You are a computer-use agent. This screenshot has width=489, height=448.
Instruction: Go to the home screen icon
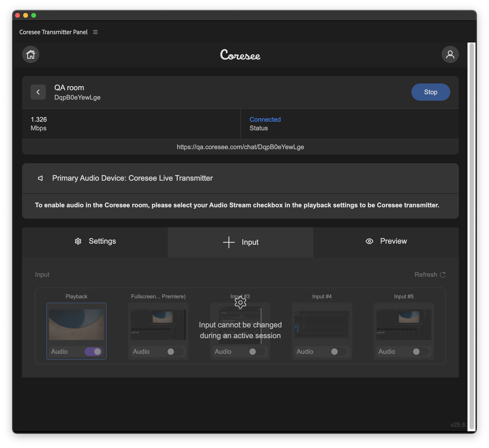(x=31, y=54)
